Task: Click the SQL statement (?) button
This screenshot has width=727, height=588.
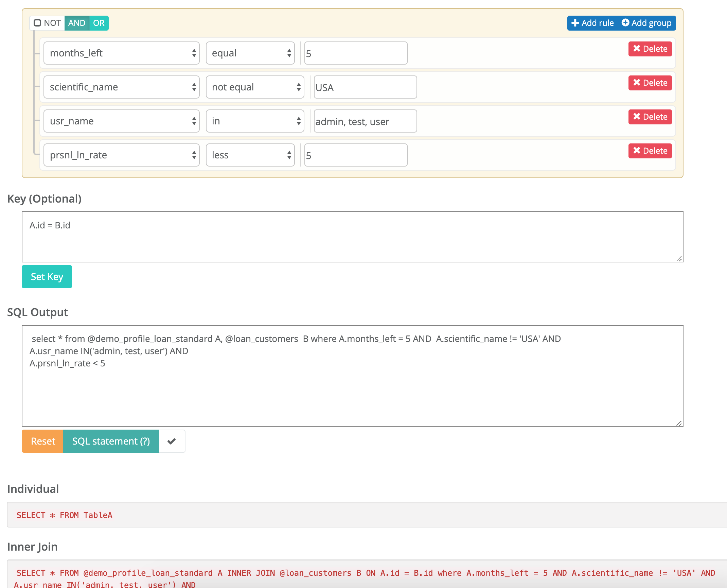Action: tap(111, 441)
